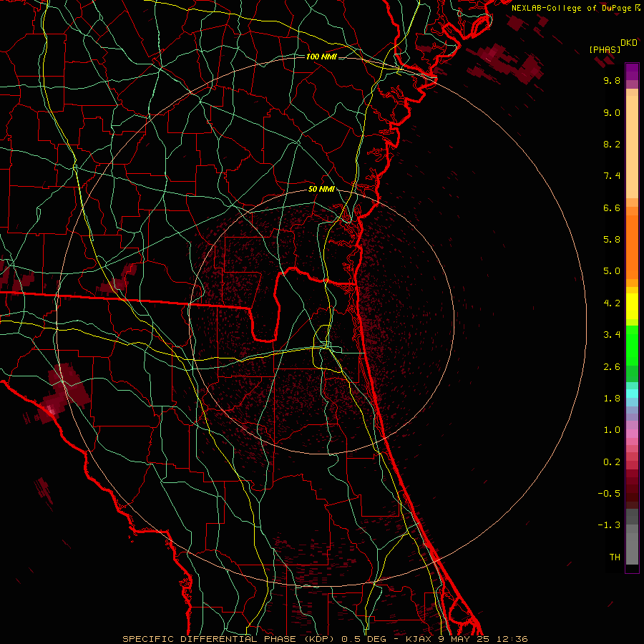Click the -1.3 scale value
Screen dimensions: 644x644
tap(609, 525)
